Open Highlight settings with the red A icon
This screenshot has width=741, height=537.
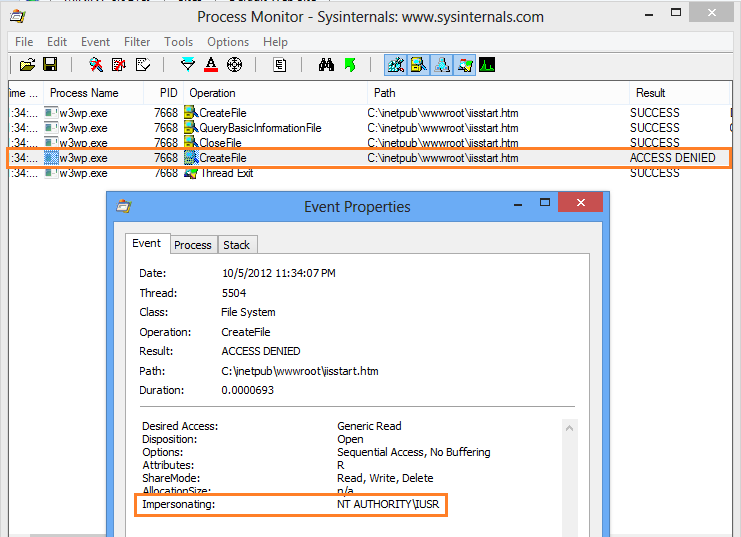[x=211, y=64]
